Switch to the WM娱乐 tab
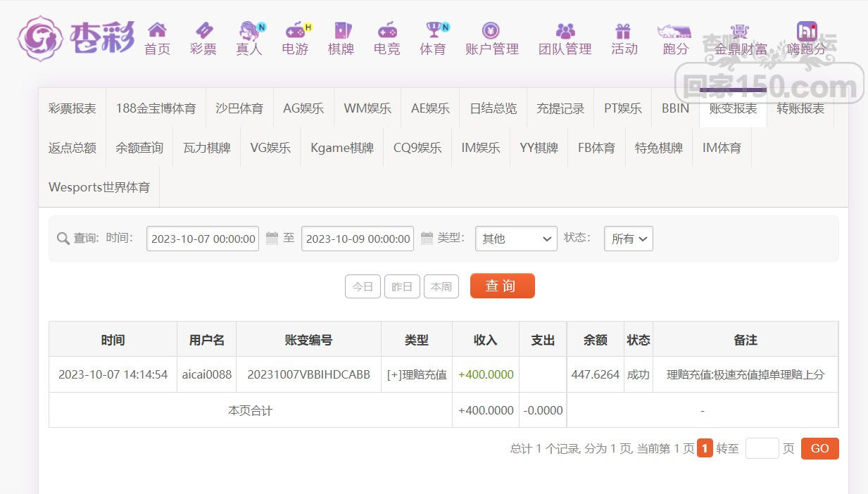 (367, 108)
